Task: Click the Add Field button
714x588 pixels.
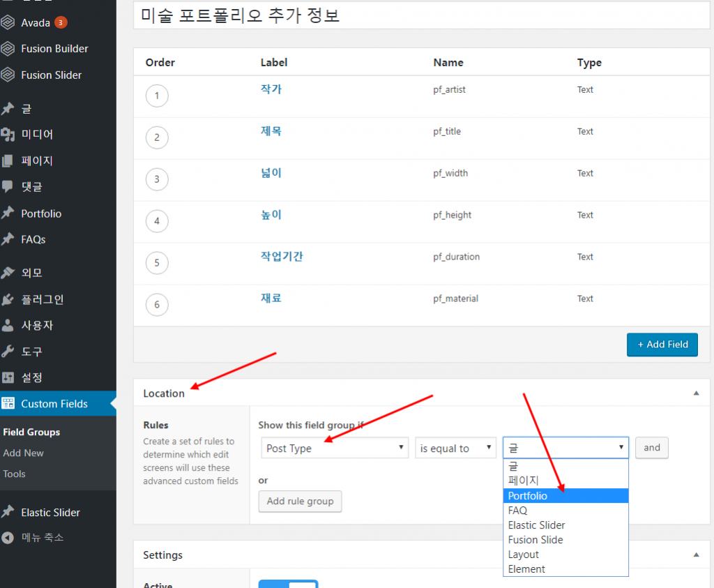Action: 662,345
